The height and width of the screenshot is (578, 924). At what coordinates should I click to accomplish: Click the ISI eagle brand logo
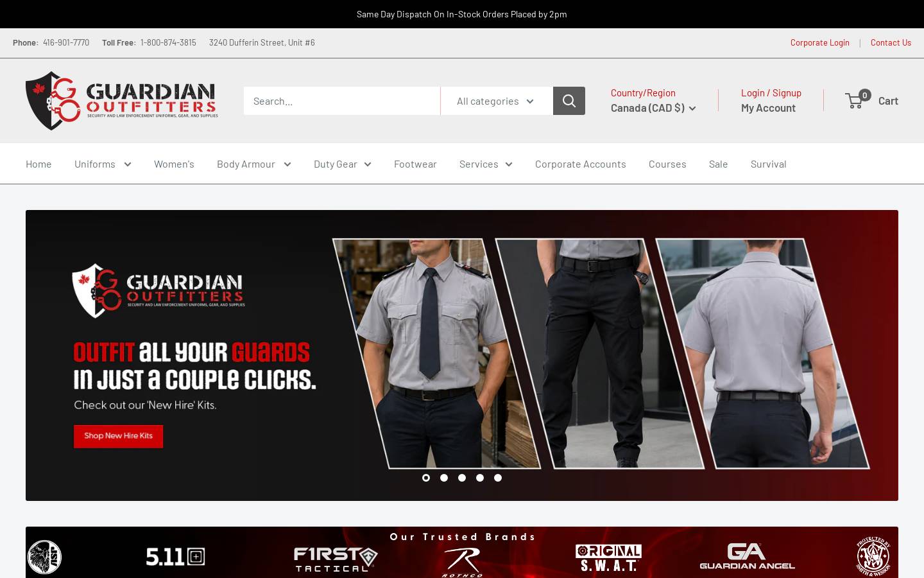[x=44, y=557]
